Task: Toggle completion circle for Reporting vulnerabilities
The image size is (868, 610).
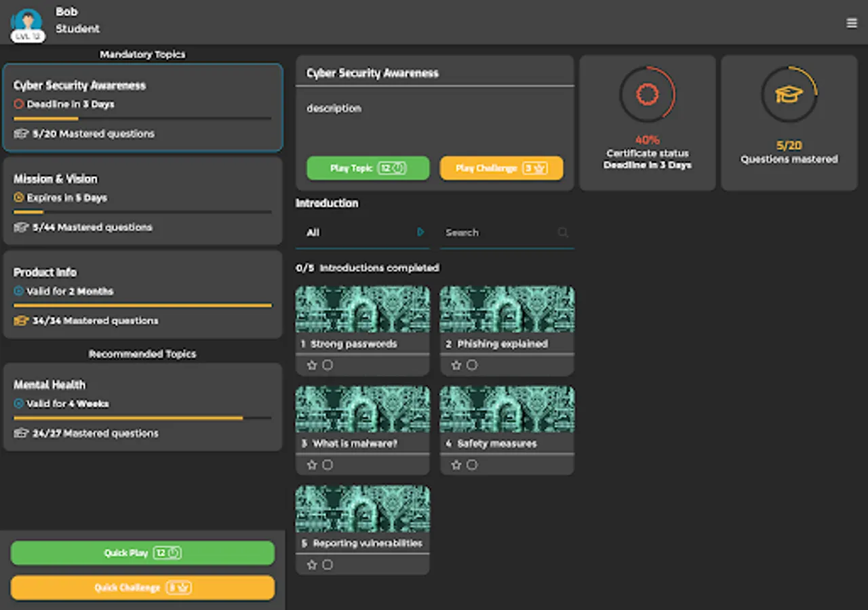Action: (328, 565)
